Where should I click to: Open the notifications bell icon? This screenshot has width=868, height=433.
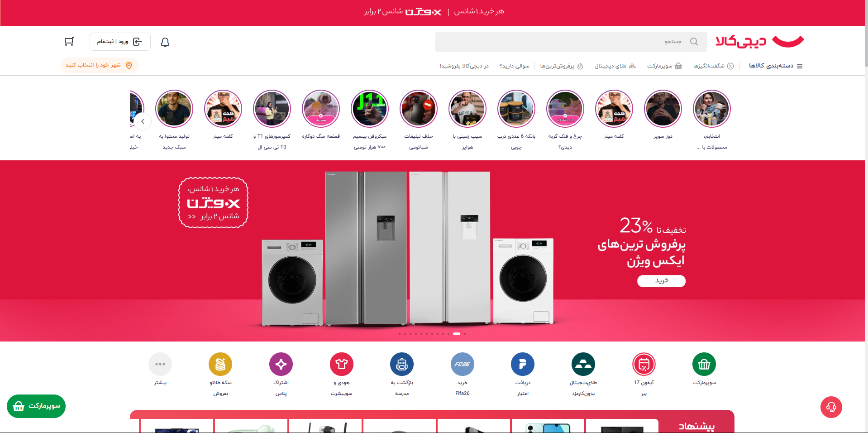click(165, 42)
